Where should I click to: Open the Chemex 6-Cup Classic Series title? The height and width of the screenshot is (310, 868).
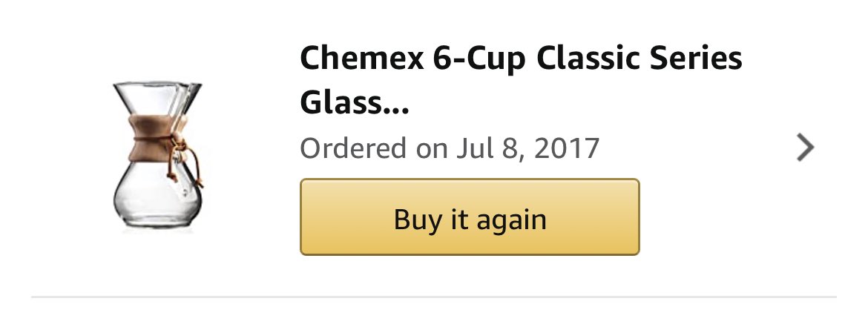(519, 80)
